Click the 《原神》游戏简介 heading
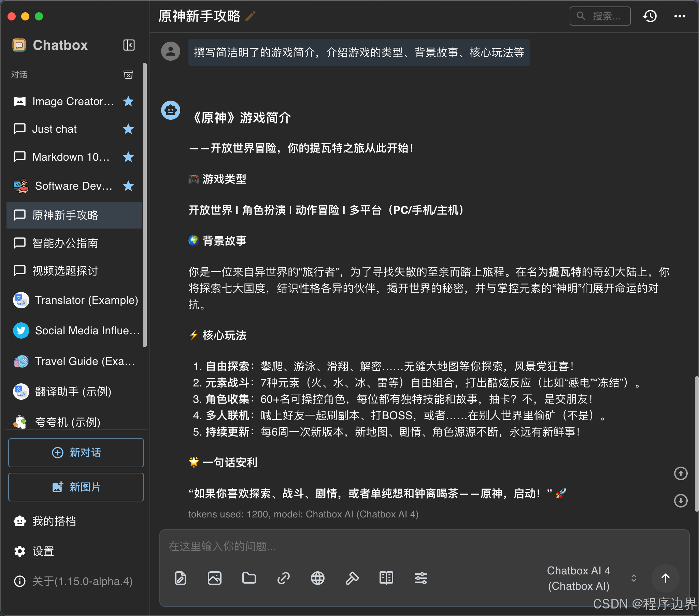This screenshot has width=699, height=616. pos(241,118)
